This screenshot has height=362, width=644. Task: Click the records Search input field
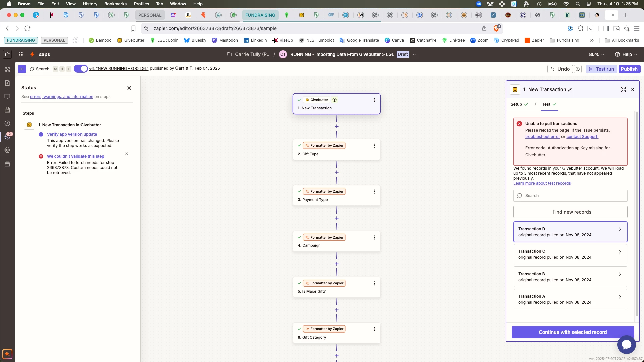click(x=570, y=196)
